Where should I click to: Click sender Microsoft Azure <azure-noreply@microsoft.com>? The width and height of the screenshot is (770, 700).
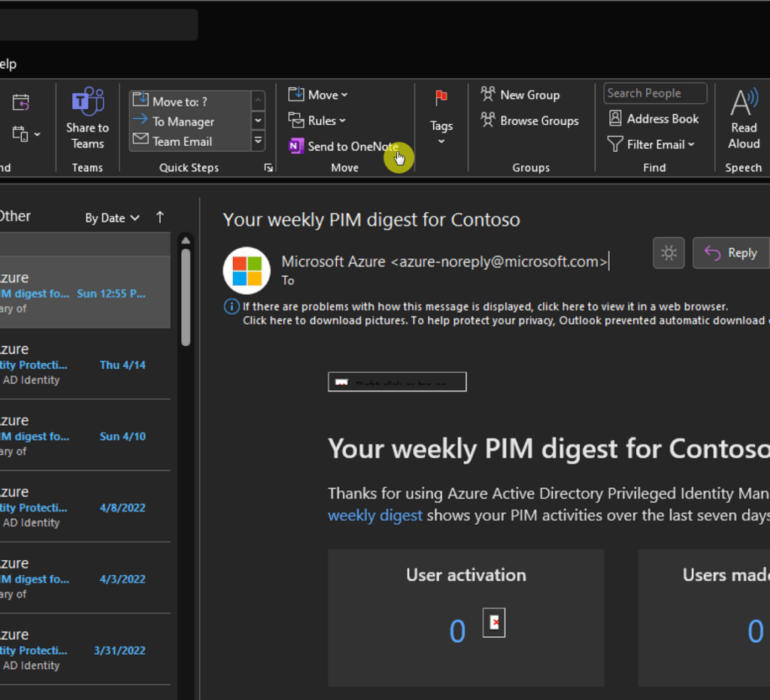(x=444, y=262)
